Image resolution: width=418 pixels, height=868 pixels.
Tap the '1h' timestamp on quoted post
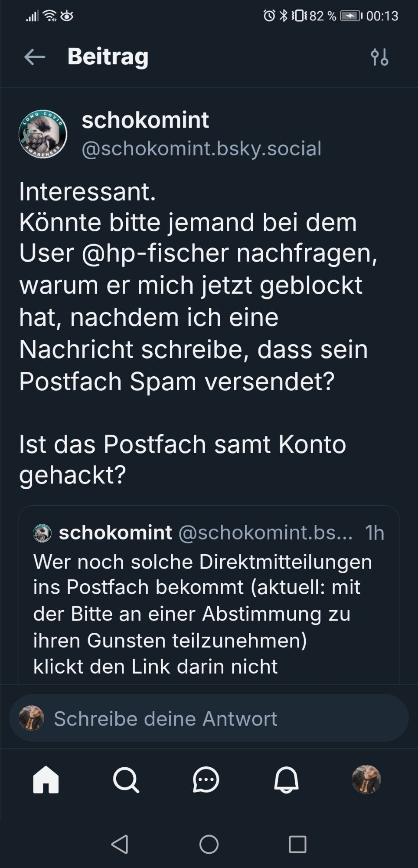375,533
